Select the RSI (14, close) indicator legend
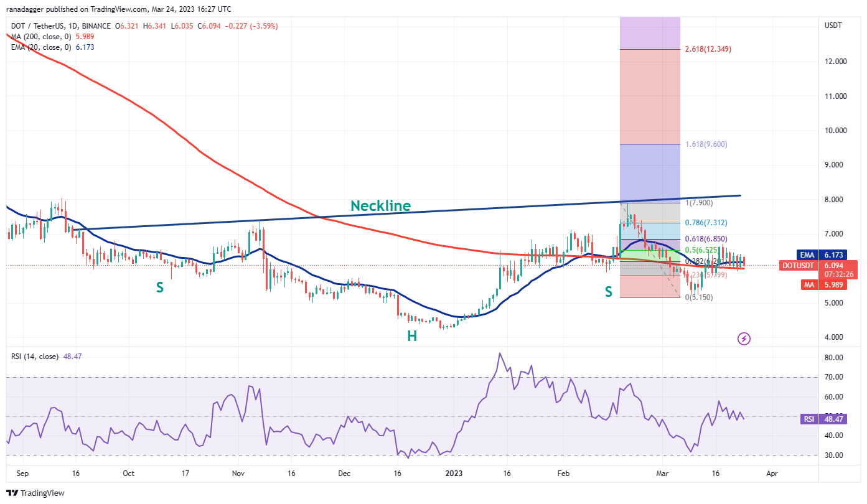The width and height of the screenshot is (867, 504). pyautogui.click(x=35, y=357)
